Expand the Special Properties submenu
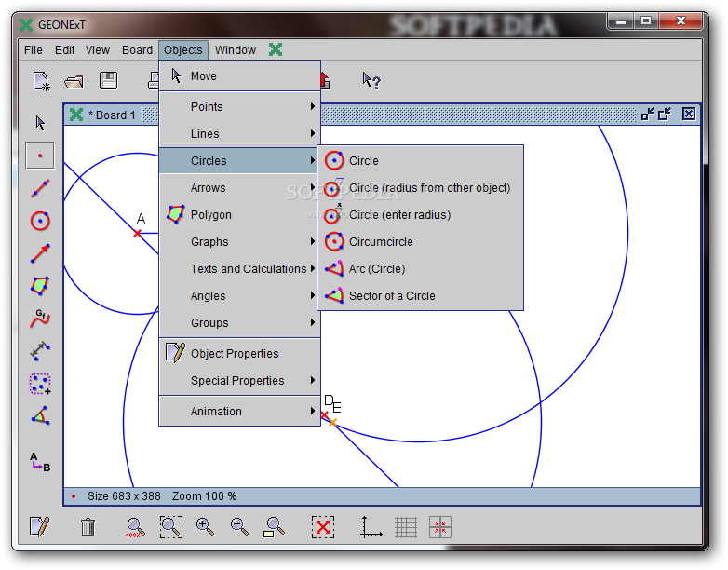Screen dimensions: 728x570 coord(239,380)
